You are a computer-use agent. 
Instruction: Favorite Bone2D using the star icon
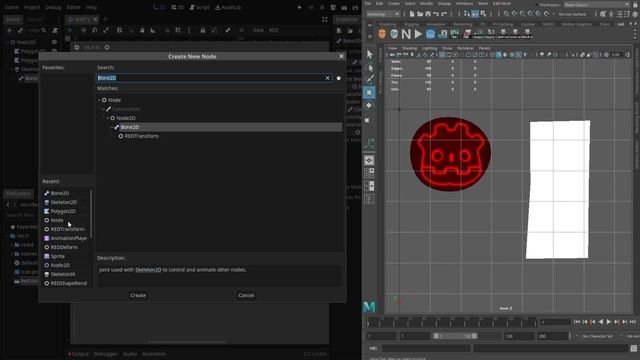point(338,78)
